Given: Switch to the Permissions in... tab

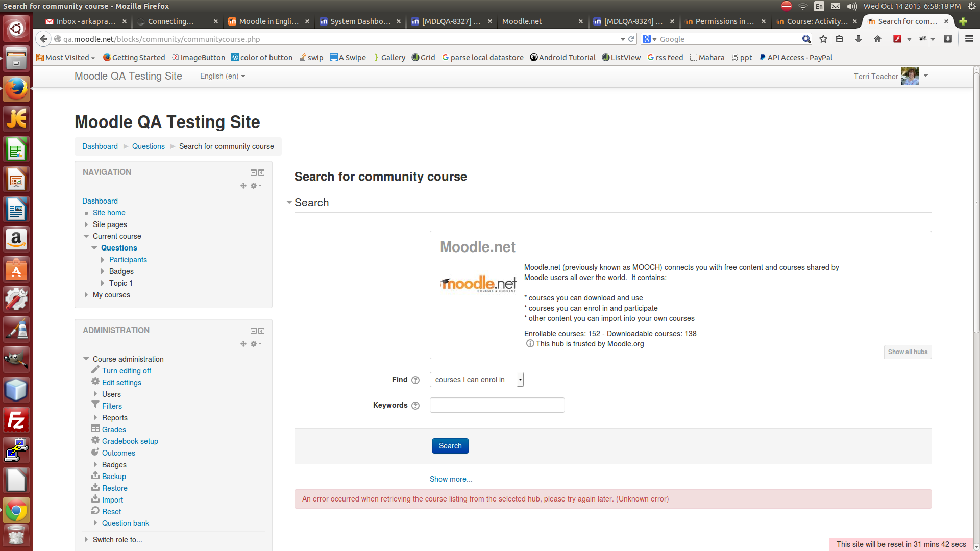Looking at the screenshot, I should click(x=724, y=21).
